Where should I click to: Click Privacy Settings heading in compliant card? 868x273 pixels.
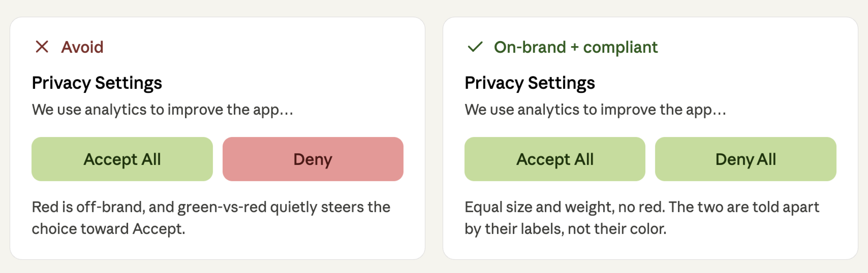pos(530,83)
